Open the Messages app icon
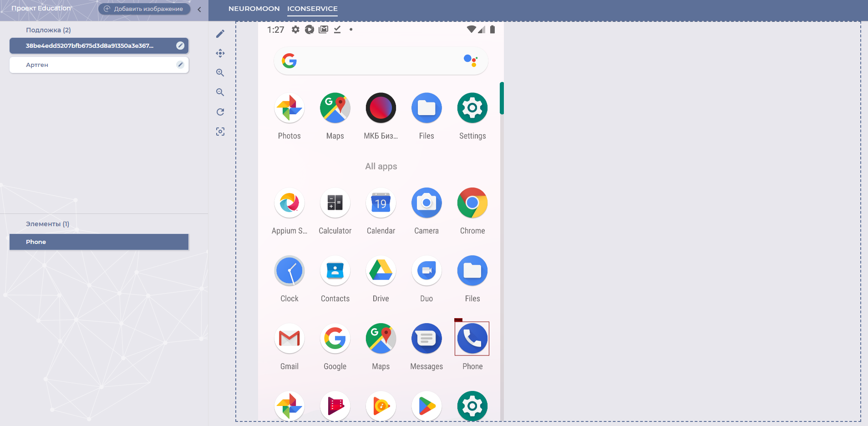The image size is (868, 426). point(426,339)
